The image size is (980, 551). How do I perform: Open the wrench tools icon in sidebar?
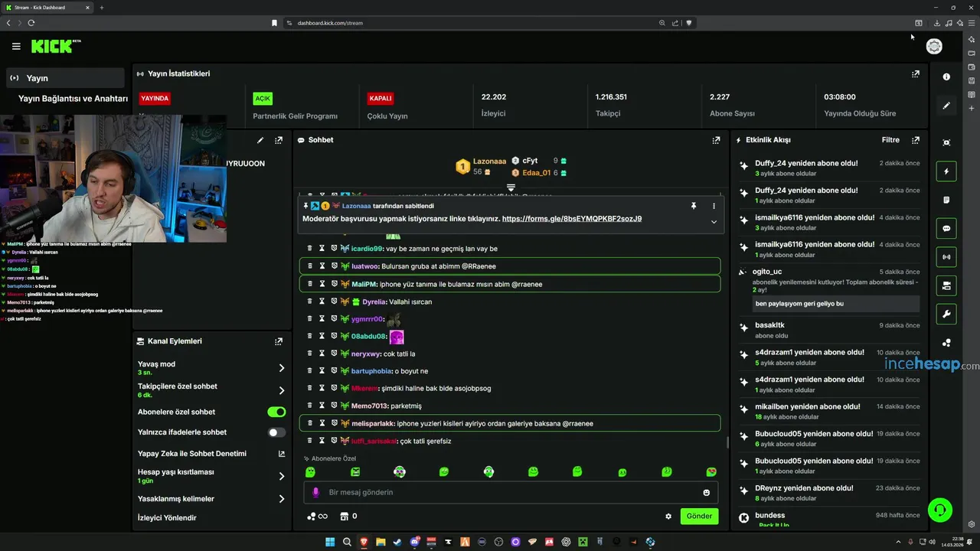(946, 314)
